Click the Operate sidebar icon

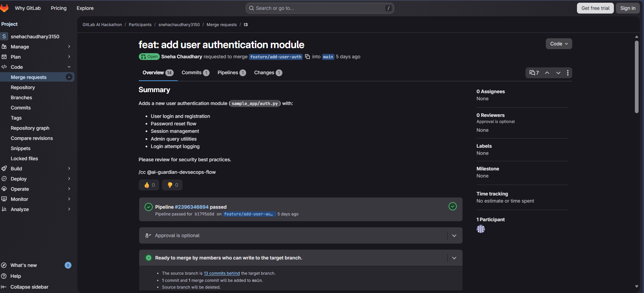(4, 189)
